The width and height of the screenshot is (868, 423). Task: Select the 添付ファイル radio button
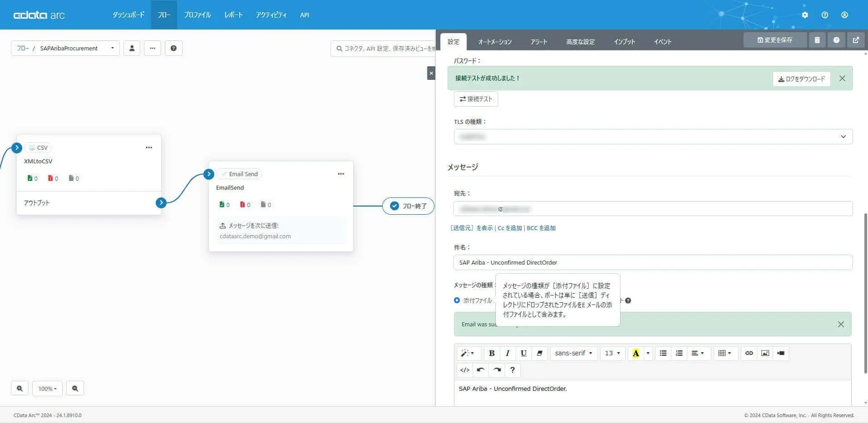tap(457, 300)
